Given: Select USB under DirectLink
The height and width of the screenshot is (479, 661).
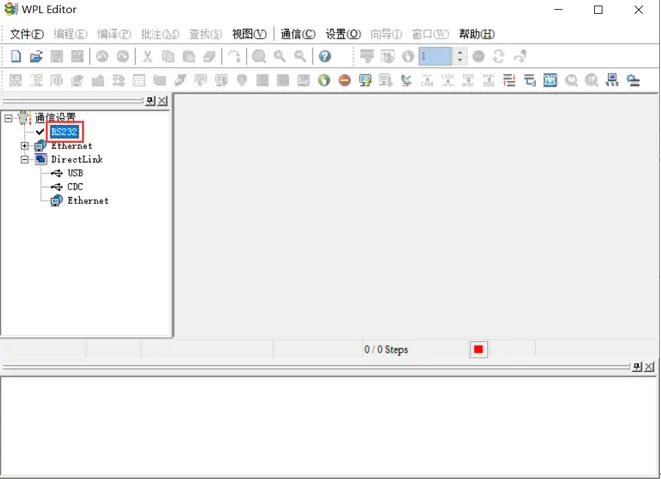Looking at the screenshot, I should coord(75,173).
